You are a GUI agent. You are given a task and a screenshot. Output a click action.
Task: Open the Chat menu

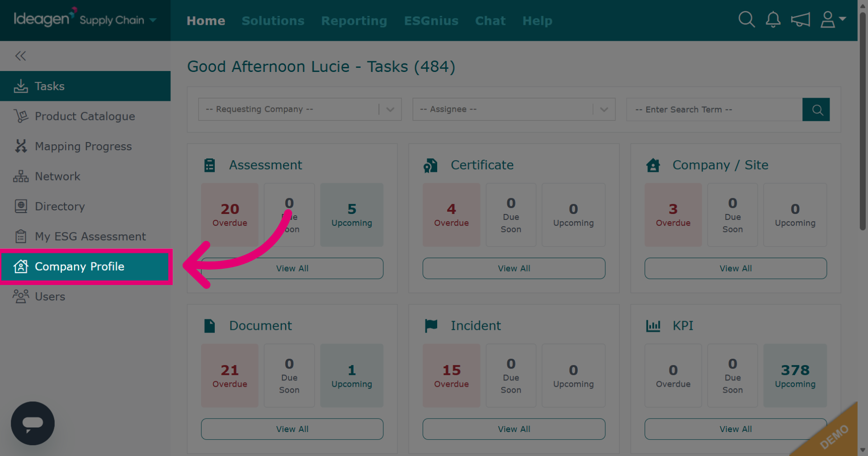click(x=490, y=21)
